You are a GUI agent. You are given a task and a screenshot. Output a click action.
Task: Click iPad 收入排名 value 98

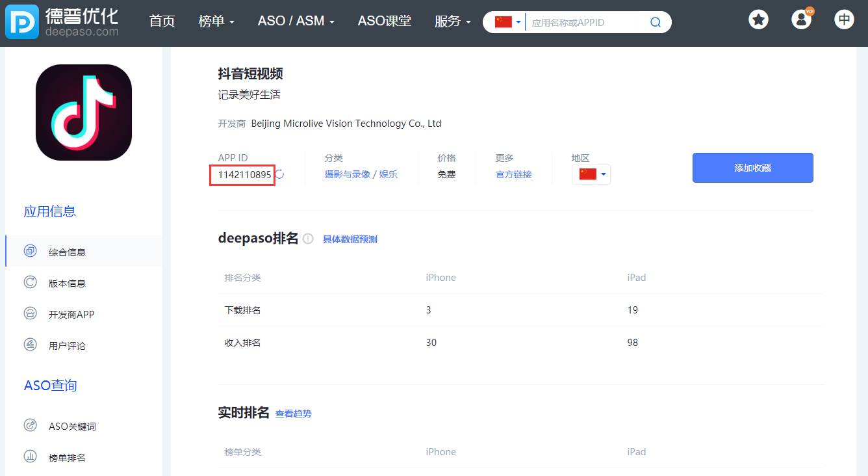tap(632, 342)
